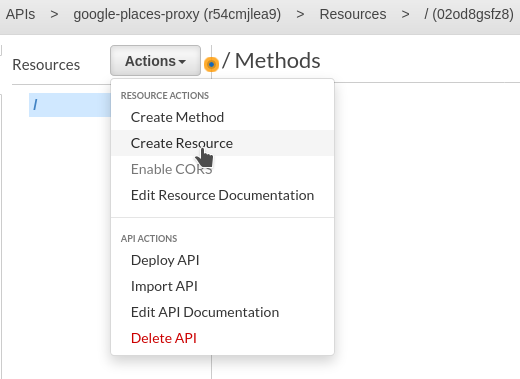Click the orange documentation dot beside Methods
The width and height of the screenshot is (520, 379).
[211, 64]
